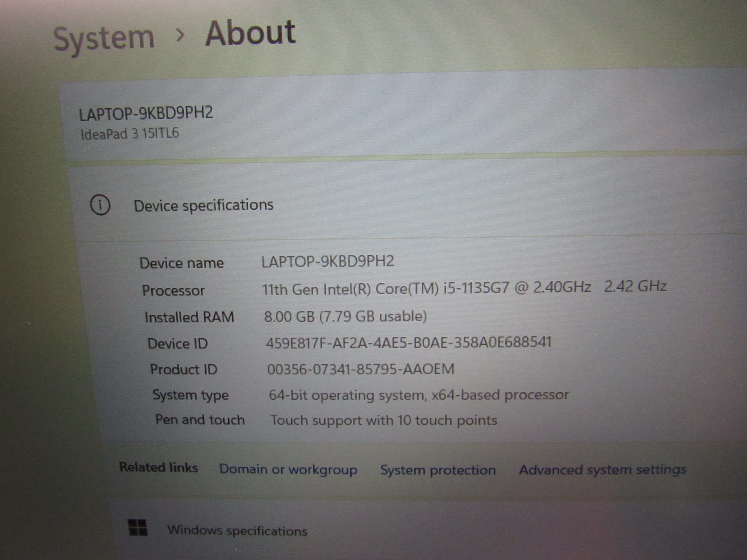Select the Product ID value
Viewport: 747px width, 560px height.
coord(361,369)
